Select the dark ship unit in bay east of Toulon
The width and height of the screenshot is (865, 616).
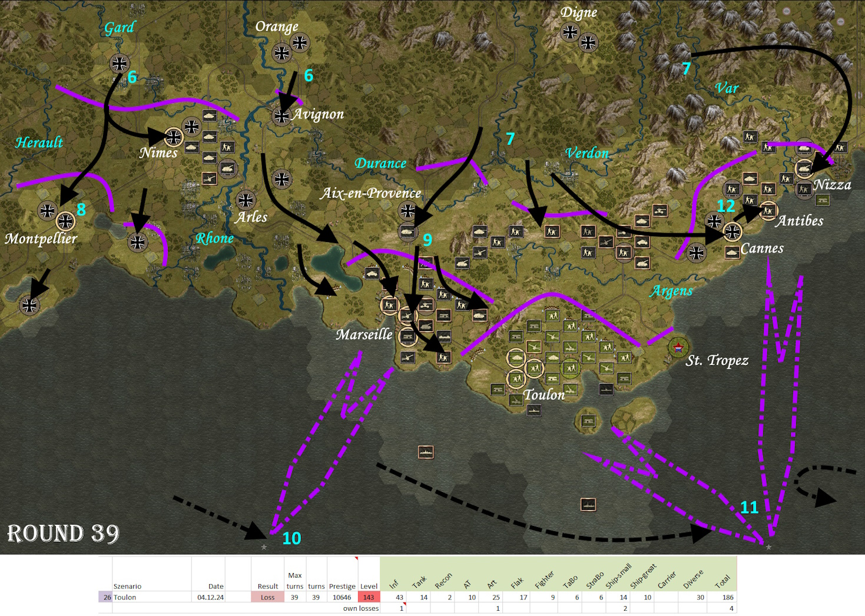tap(606, 389)
